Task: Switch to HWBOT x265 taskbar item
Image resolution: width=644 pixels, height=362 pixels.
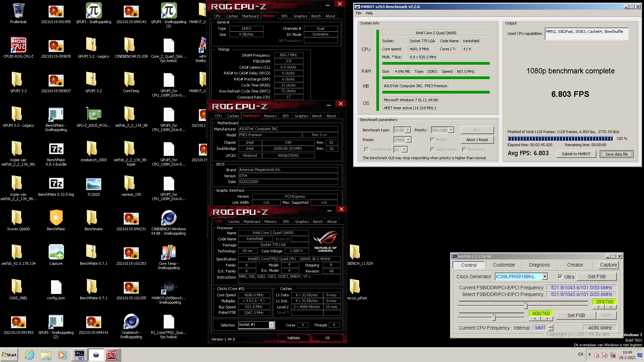Action: point(96,355)
